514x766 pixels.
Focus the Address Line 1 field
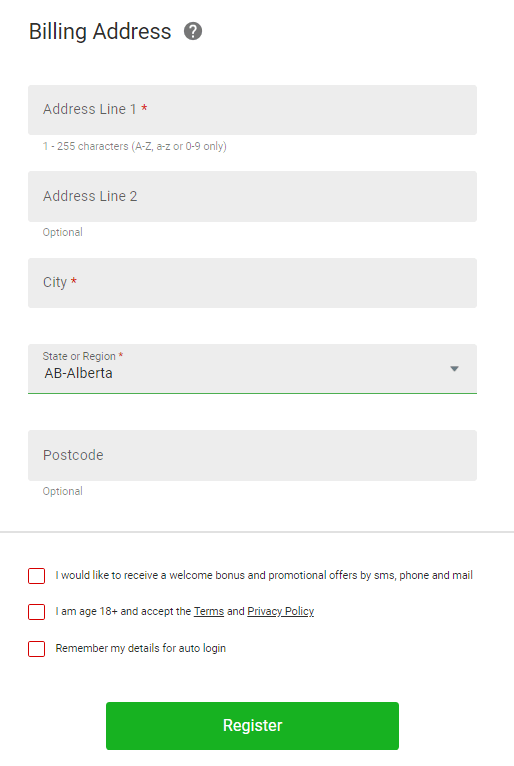click(252, 110)
